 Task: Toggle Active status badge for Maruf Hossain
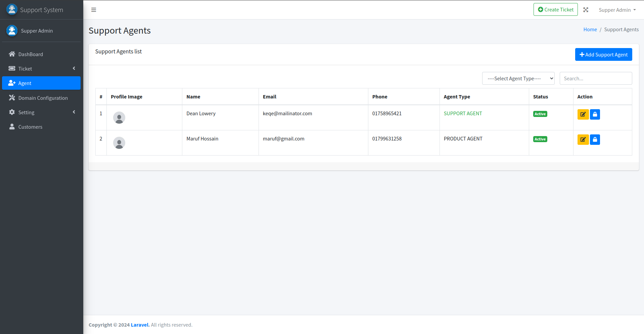point(540,139)
